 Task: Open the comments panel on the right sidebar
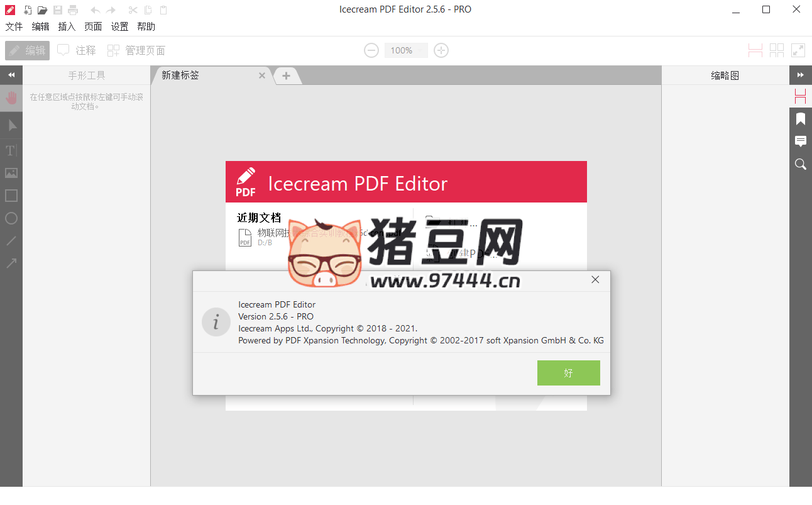click(800, 142)
